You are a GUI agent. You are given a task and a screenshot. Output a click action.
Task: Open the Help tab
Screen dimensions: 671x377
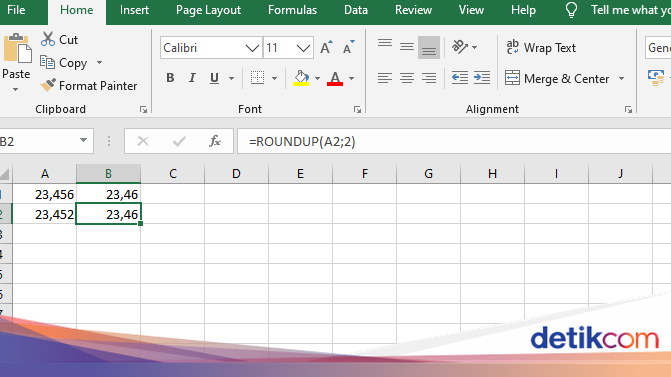523,10
